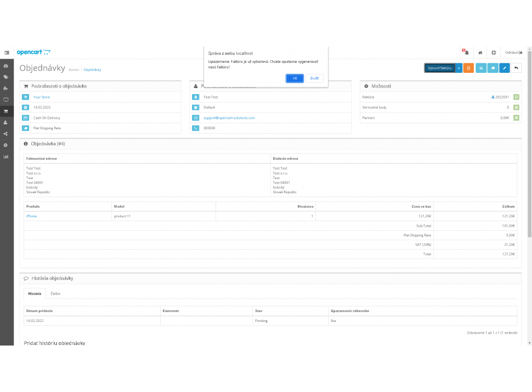Cancel the dialog with Zrušiť
The width and height of the screenshot is (532, 392).
pos(315,78)
